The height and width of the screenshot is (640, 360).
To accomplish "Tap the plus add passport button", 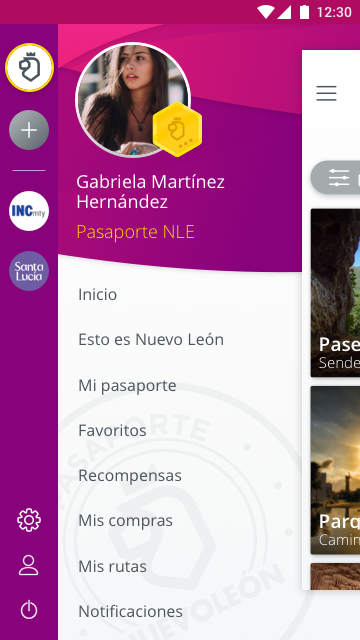I will point(29,130).
